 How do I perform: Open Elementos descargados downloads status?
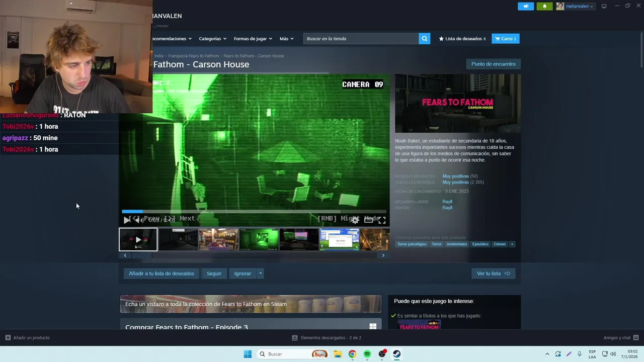[327, 338]
